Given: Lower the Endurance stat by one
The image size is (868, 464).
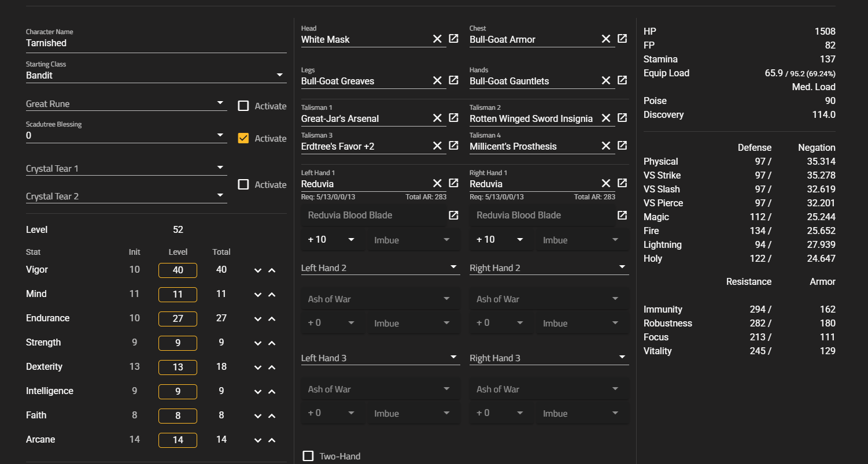Looking at the screenshot, I should coord(258,319).
